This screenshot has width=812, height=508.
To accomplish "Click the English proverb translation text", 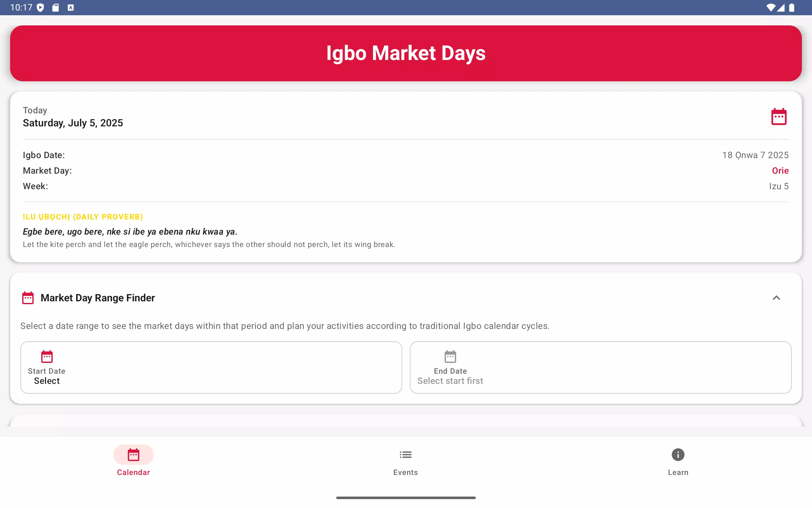I will (x=209, y=244).
